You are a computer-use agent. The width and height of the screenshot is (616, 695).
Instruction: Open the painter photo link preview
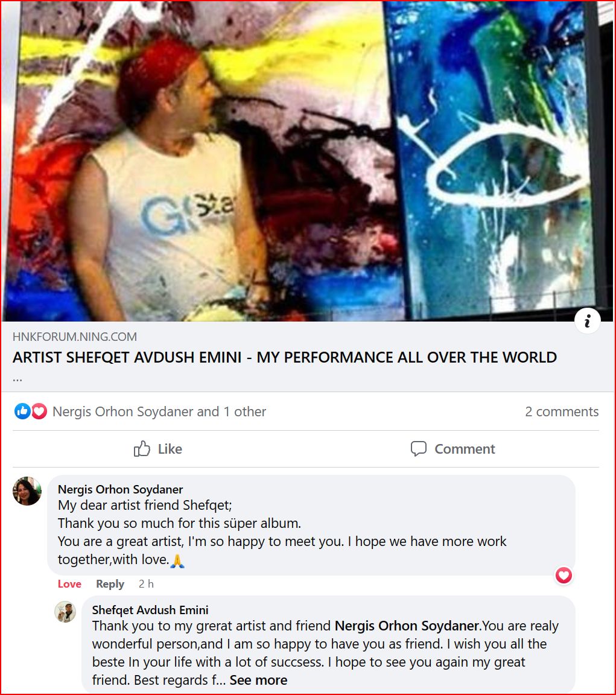pos(308,161)
